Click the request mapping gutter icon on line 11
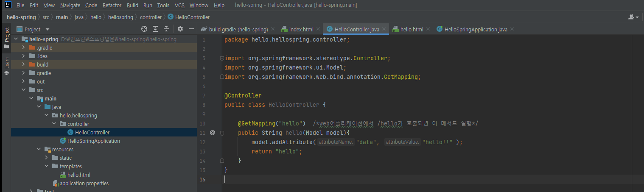This screenshot has width=644, height=192. coord(212,133)
